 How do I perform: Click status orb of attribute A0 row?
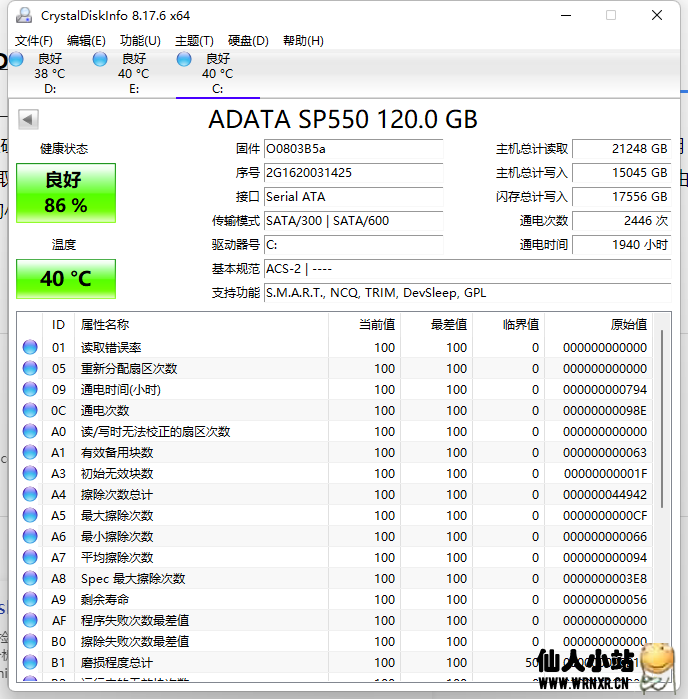(x=30, y=431)
